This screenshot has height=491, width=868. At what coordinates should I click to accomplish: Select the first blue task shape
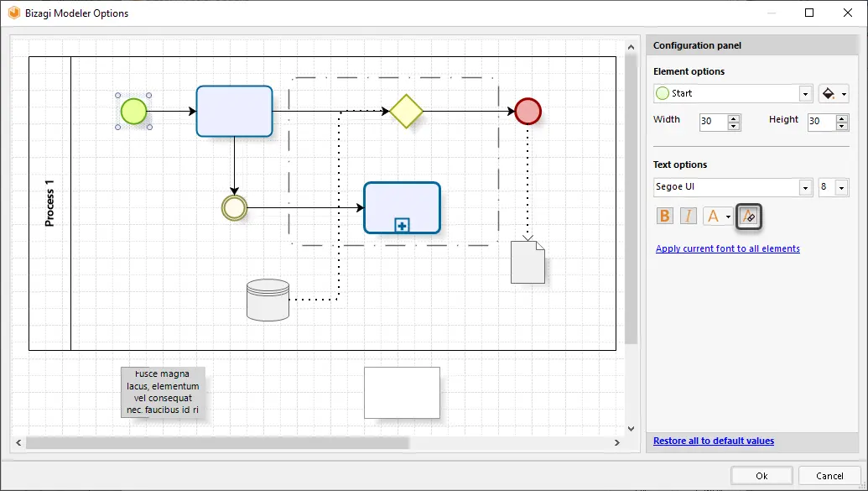[x=234, y=111]
